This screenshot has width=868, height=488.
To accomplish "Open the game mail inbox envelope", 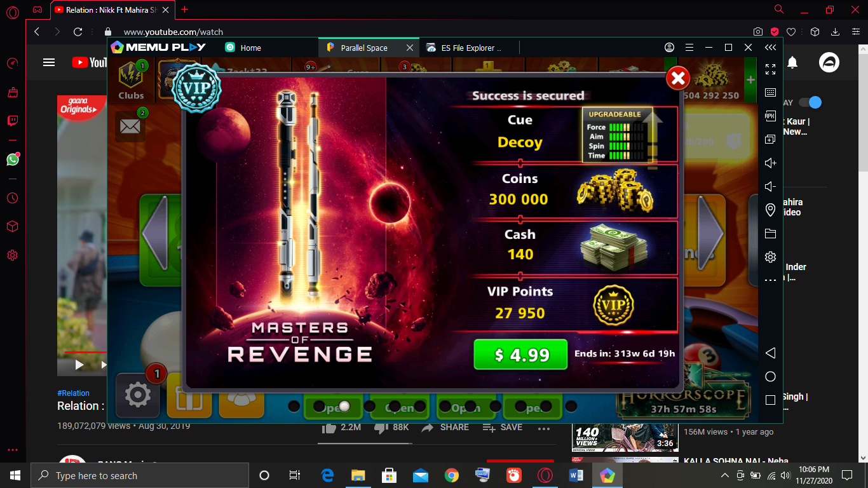I will coord(130,126).
